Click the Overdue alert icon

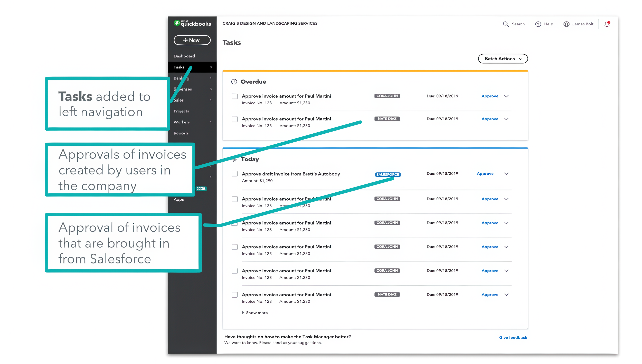(x=234, y=82)
